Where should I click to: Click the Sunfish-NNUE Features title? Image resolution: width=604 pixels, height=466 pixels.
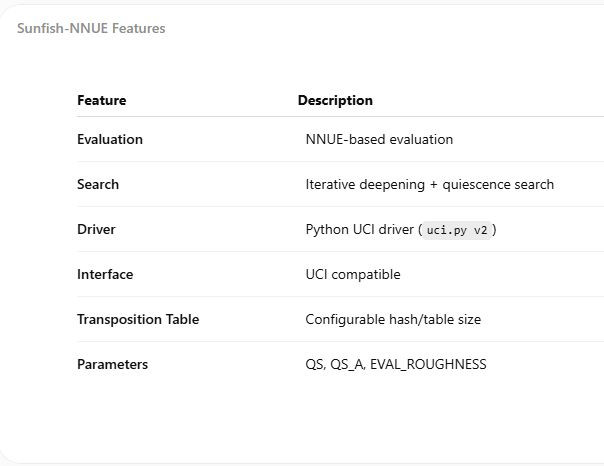(91, 28)
